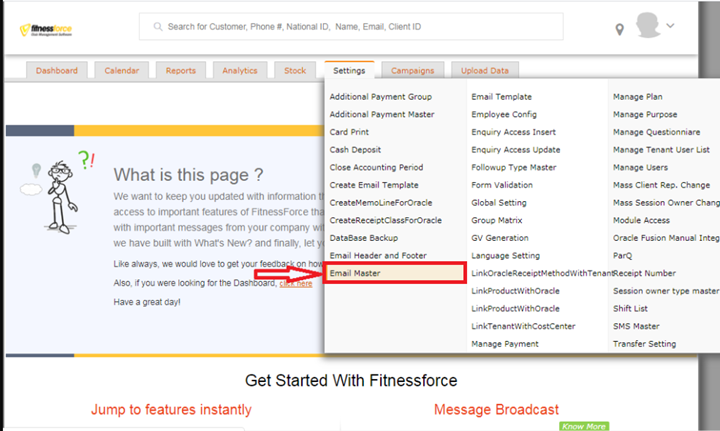Open CreateMemoLineForOracle entry
The width and height of the screenshot is (720, 431).
click(x=381, y=203)
